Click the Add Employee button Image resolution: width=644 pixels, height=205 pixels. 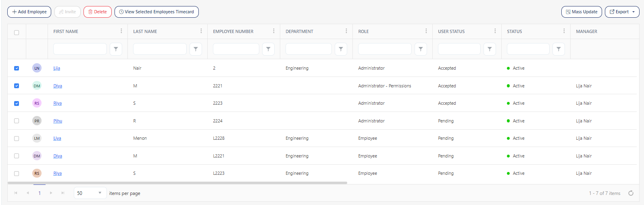tap(29, 12)
